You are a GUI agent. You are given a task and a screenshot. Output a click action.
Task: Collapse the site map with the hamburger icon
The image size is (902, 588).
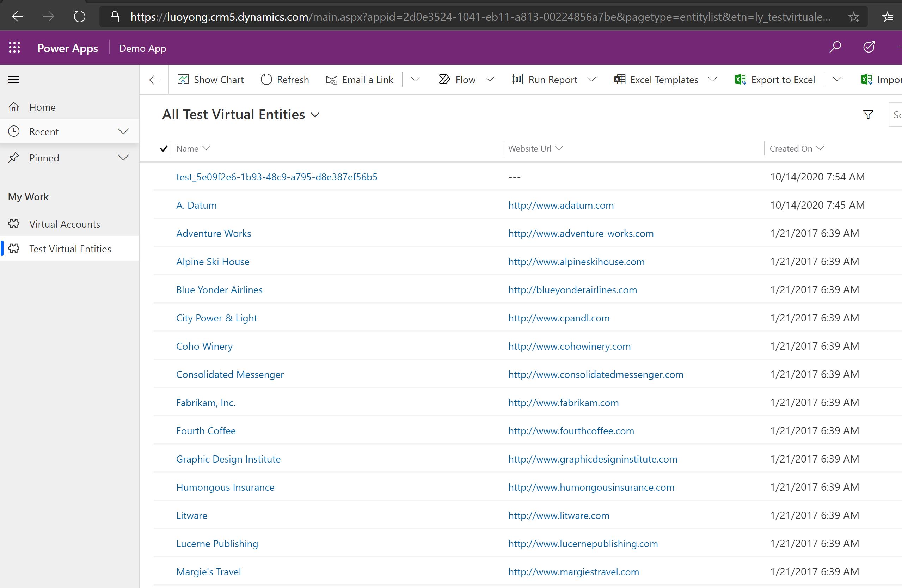pyautogui.click(x=14, y=80)
